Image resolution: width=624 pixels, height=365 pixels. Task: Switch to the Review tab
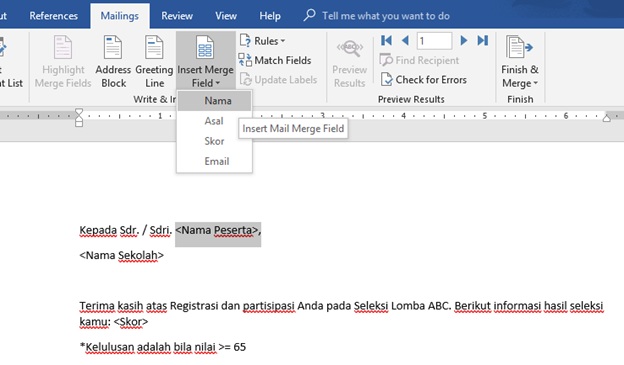(x=177, y=16)
